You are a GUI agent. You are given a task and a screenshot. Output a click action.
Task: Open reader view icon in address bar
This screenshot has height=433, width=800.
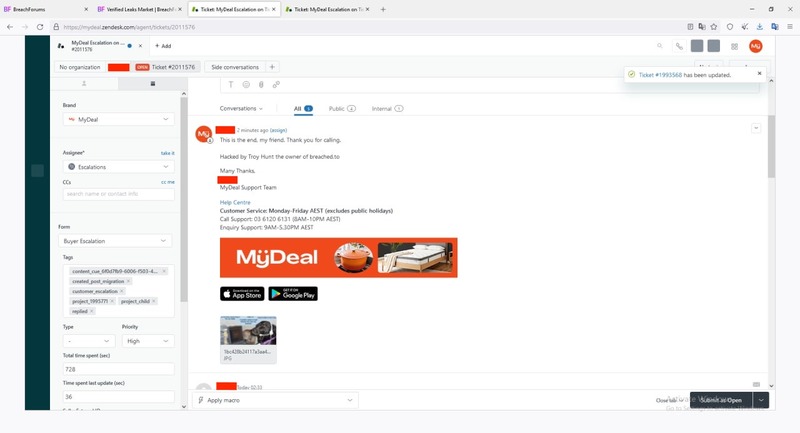click(690, 27)
